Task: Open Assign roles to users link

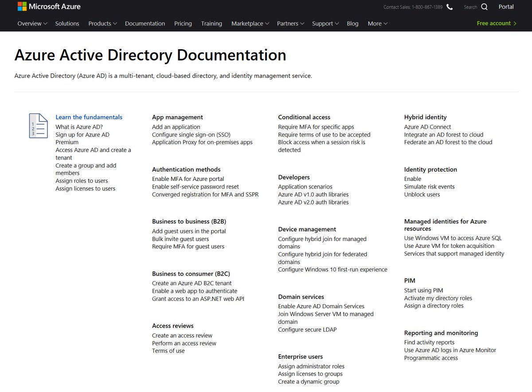Action: [x=82, y=181]
